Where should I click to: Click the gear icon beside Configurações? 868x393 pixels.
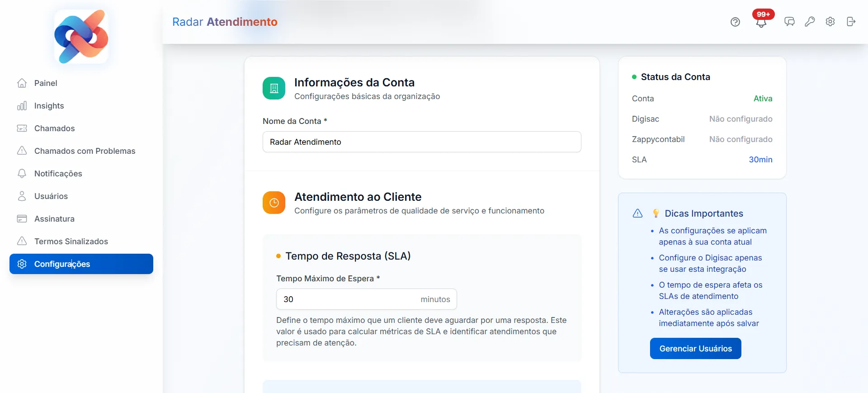(22, 264)
